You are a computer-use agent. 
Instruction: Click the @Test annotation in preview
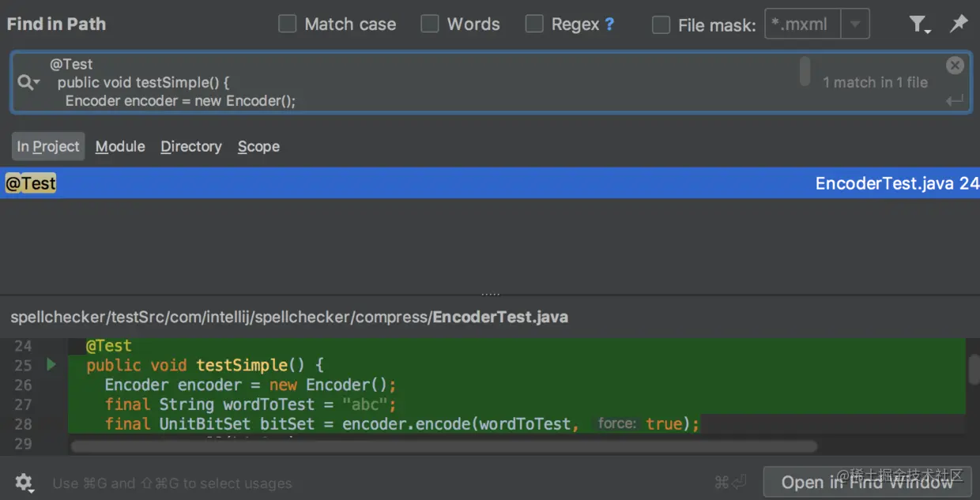[x=109, y=346]
